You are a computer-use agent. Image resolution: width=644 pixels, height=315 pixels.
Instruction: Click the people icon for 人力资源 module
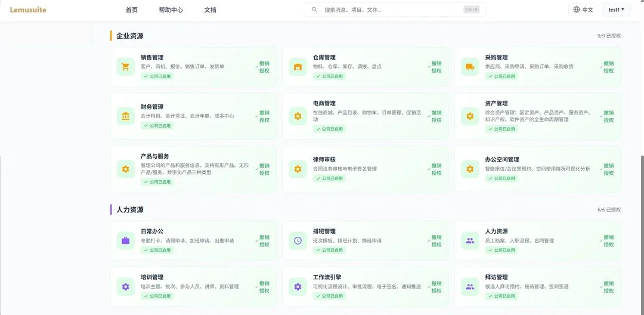click(470, 240)
